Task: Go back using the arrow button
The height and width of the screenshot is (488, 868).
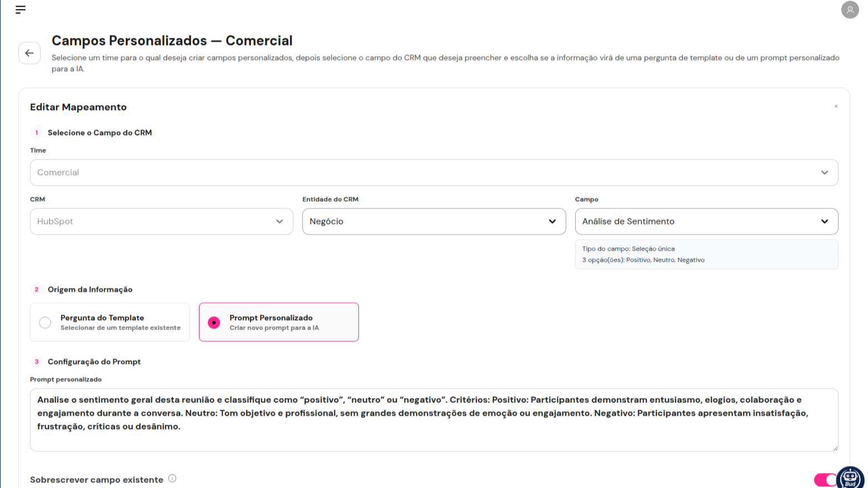Action: pyautogui.click(x=29, y=53)
